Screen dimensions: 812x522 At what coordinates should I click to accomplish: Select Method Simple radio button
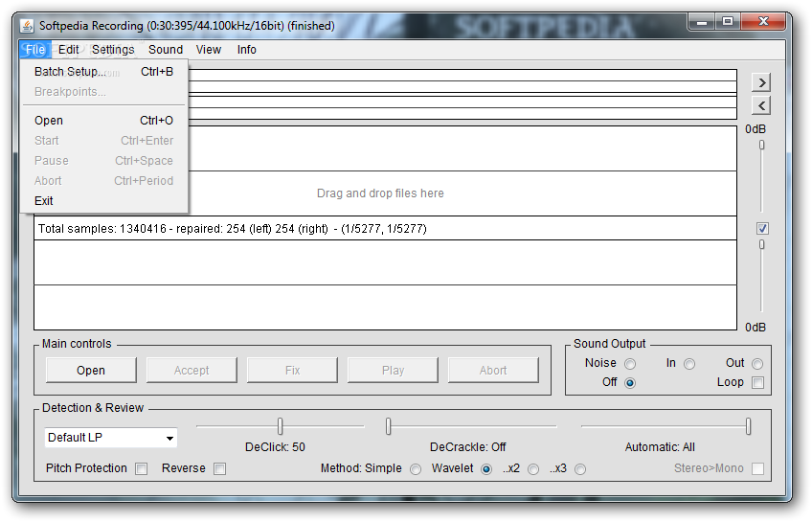pos(416,469)
